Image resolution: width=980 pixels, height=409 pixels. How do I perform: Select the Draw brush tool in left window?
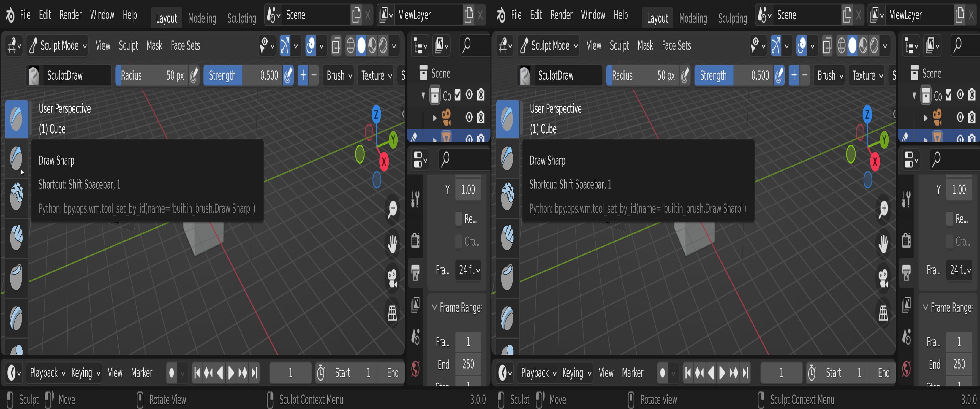coord(16,119)
